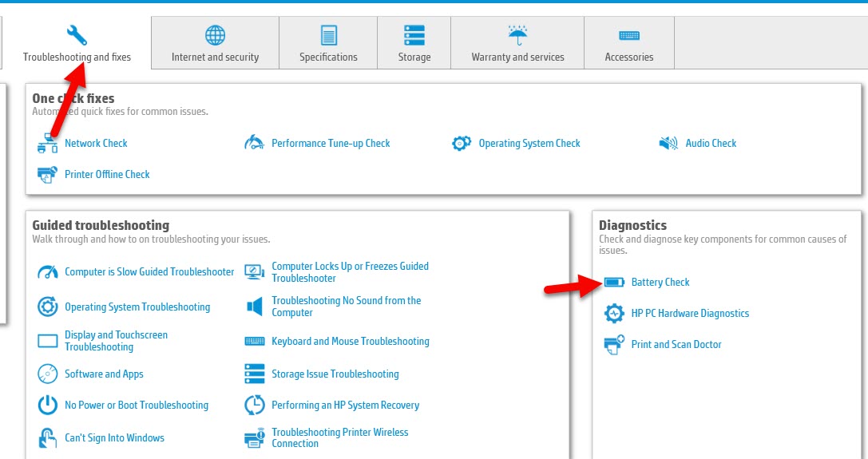Open the Accessories tab
The width and height of the screenshot is (868, 459).
pos(629,44)
